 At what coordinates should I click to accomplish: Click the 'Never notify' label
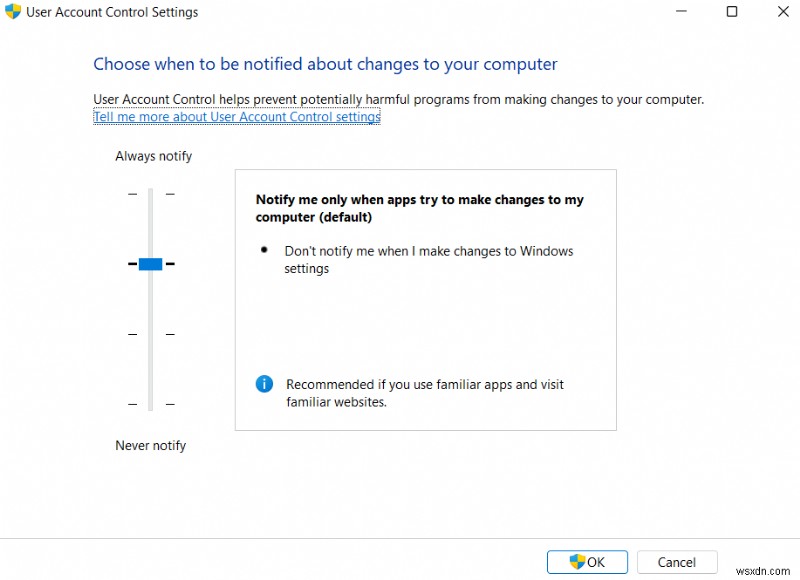pos(150,446)
